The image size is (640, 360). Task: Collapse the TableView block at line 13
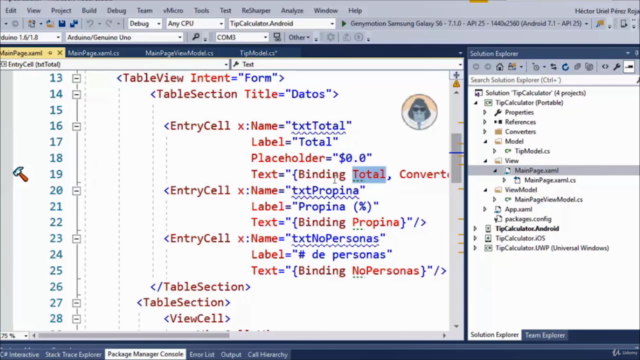tap(76, 78)
